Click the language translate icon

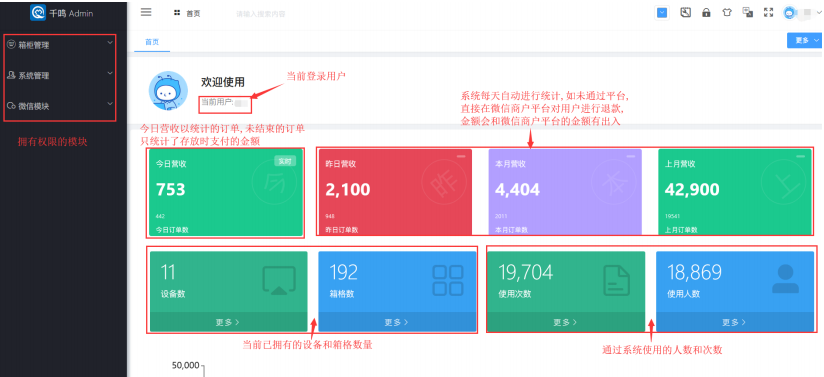[747, 13]
